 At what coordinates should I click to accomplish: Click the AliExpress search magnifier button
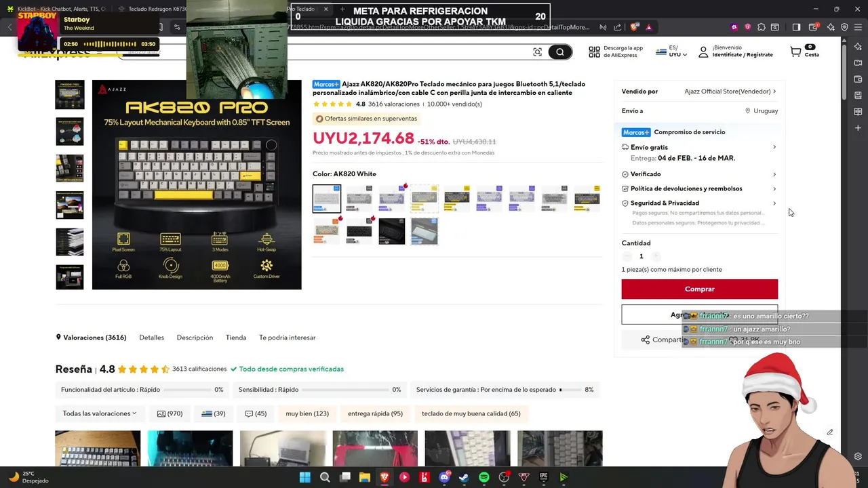pos(560,52)
